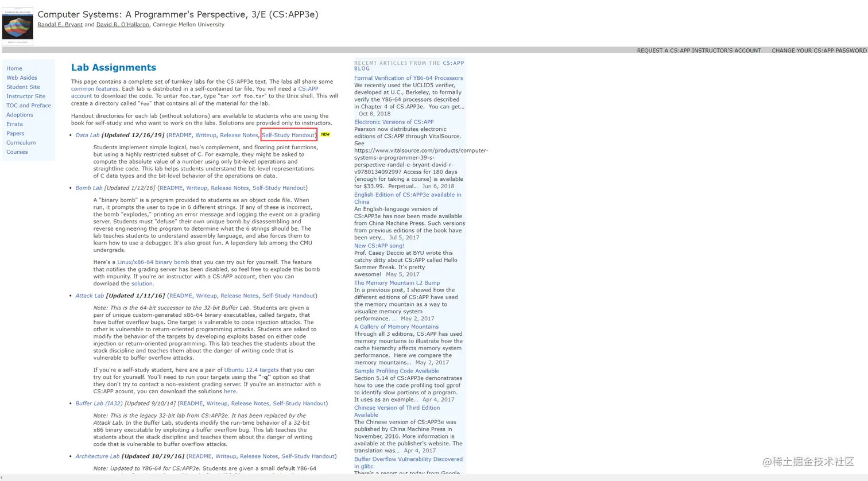
Task: Open the Architecture Lab Writeup
Action: tap(226, 456)
